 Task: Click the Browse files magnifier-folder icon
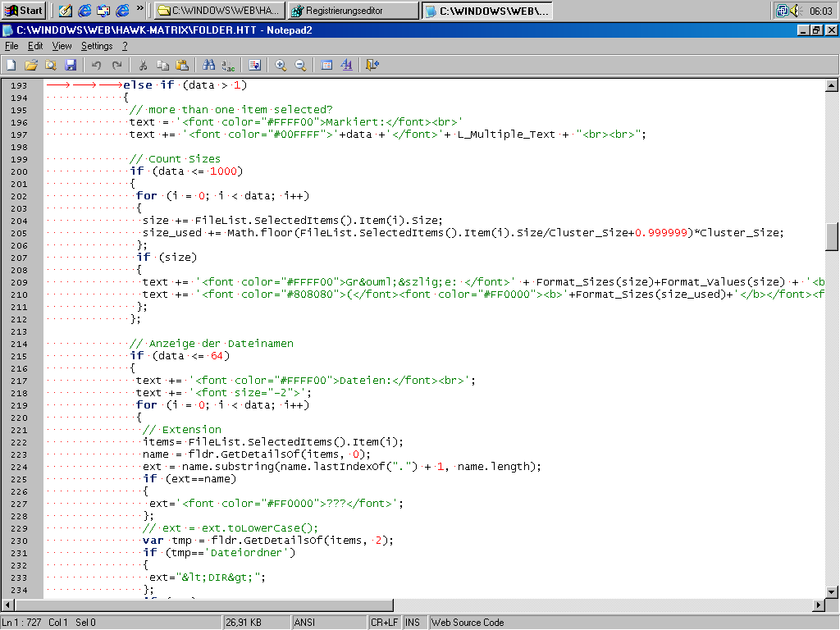pos(51,66)
